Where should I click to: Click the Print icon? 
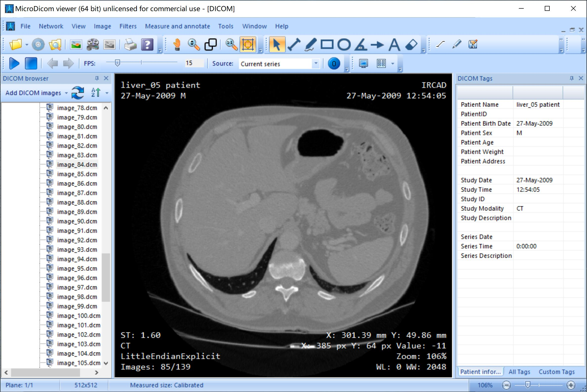tap(130, 45)
